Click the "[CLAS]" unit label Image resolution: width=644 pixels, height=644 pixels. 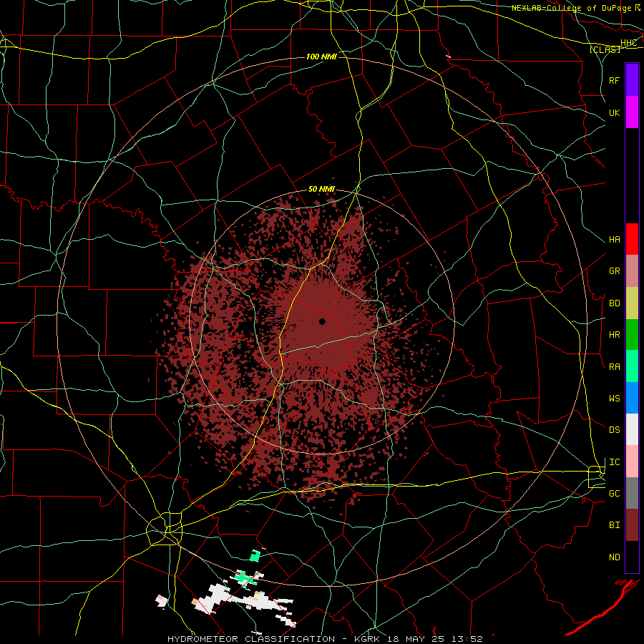click(x=605, y=49)
